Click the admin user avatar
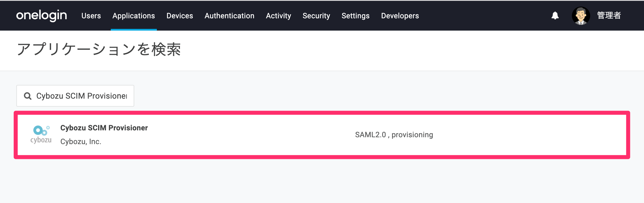Viewport: 644px width, 203px height. tap(581, 16)
